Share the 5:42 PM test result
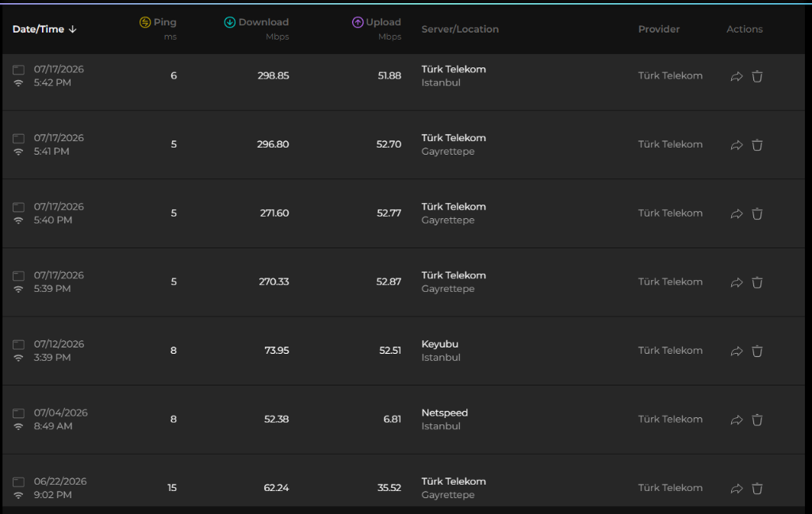 [737, 77]
